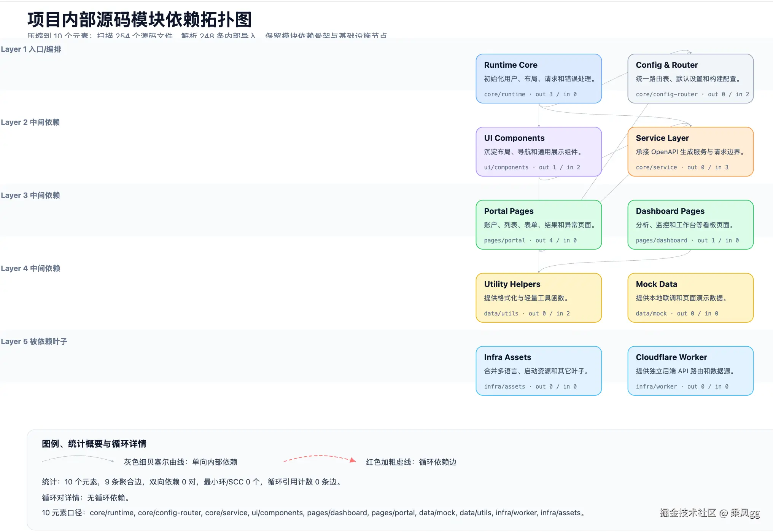Click 'data/mock · out 0 / in 0' text
The height and width of the screenshot is (532, 773).
[677, 314]
